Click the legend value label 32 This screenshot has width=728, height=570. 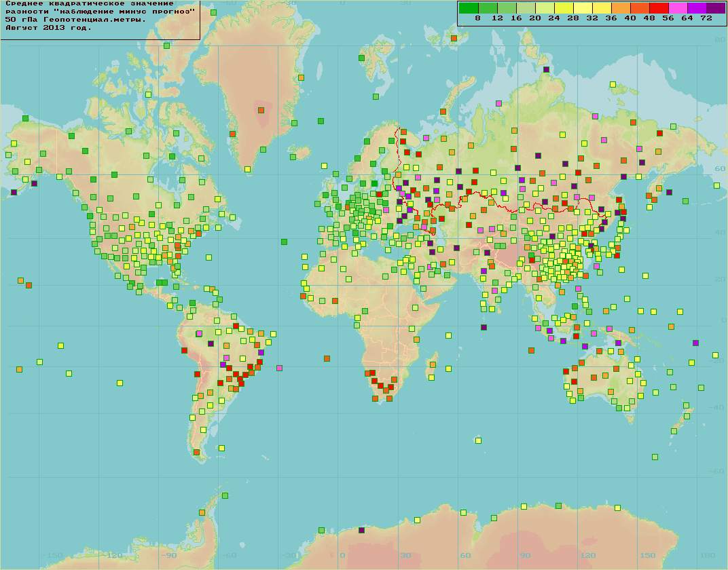pos(592,18)
